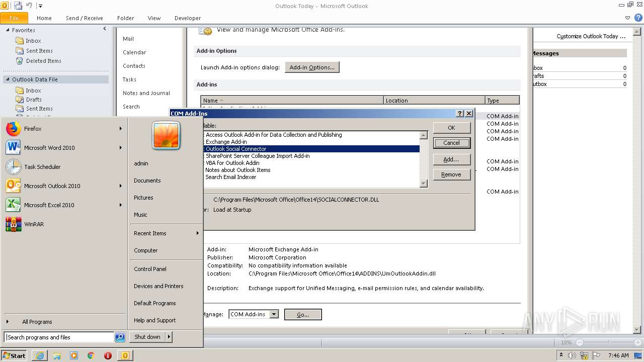Click the zoom slider in status bar
644x362 pixels.
click(x=609, y=342)
